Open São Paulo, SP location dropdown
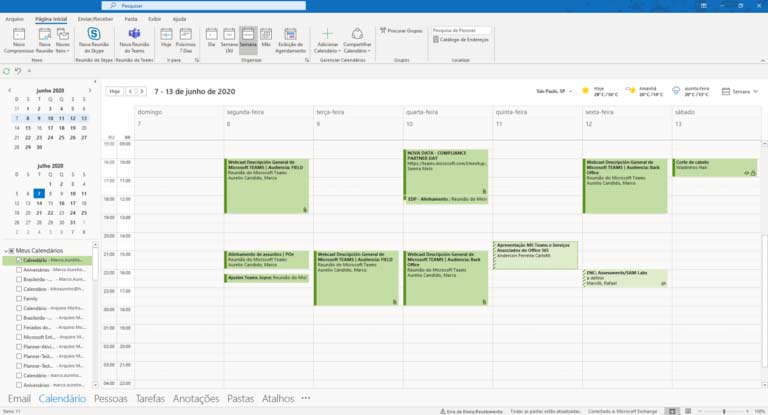The image size is (768, 415). (x=553, y=91)
